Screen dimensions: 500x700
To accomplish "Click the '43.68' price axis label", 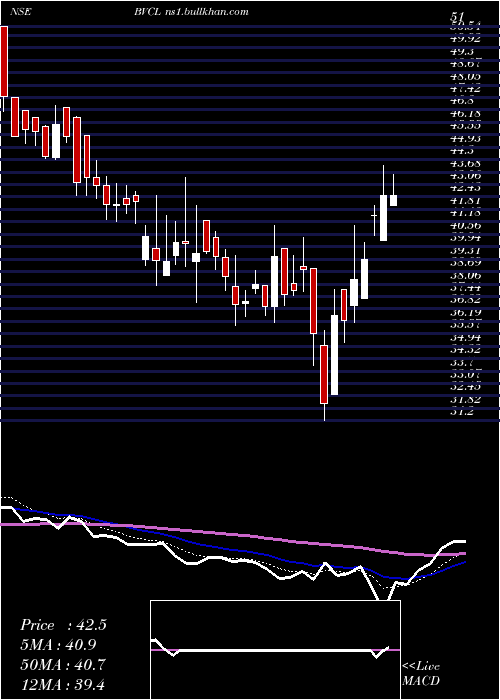I will tap(466, 164).
